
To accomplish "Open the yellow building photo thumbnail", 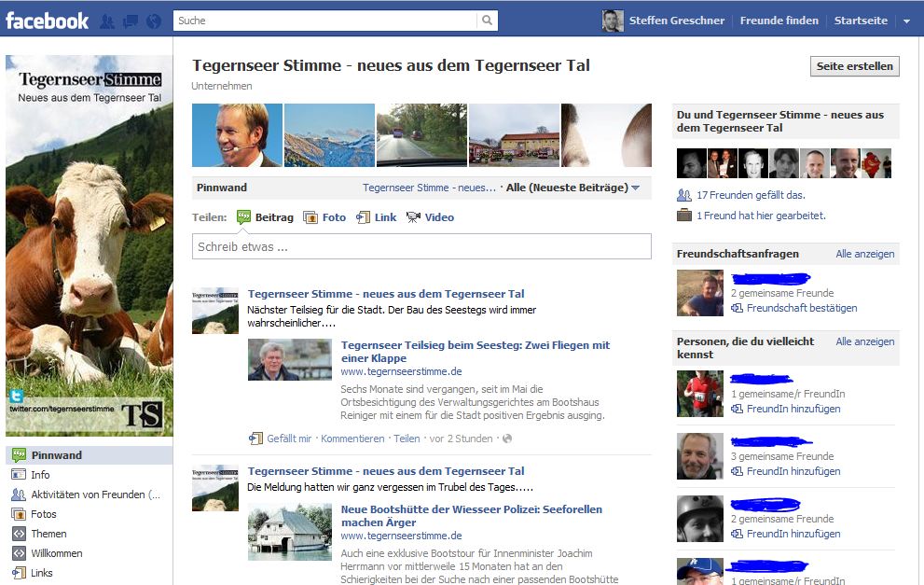I will click(514, 135).
